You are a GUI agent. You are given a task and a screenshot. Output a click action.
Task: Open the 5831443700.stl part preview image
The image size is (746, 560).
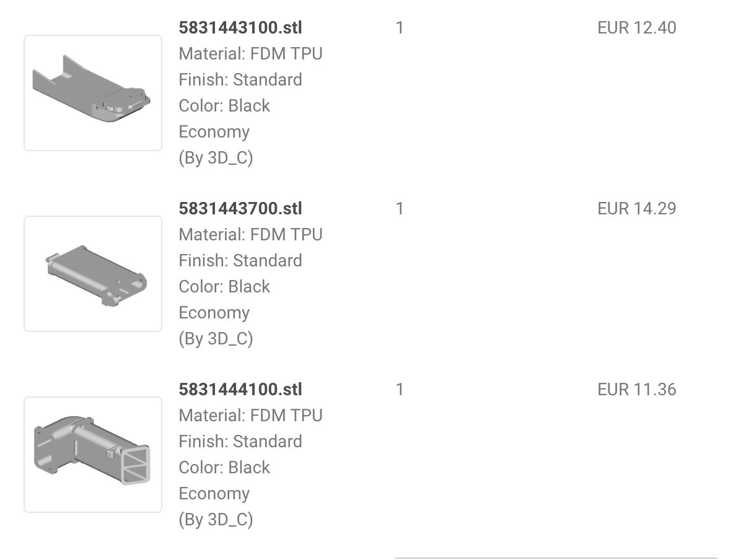pos(93,274)
